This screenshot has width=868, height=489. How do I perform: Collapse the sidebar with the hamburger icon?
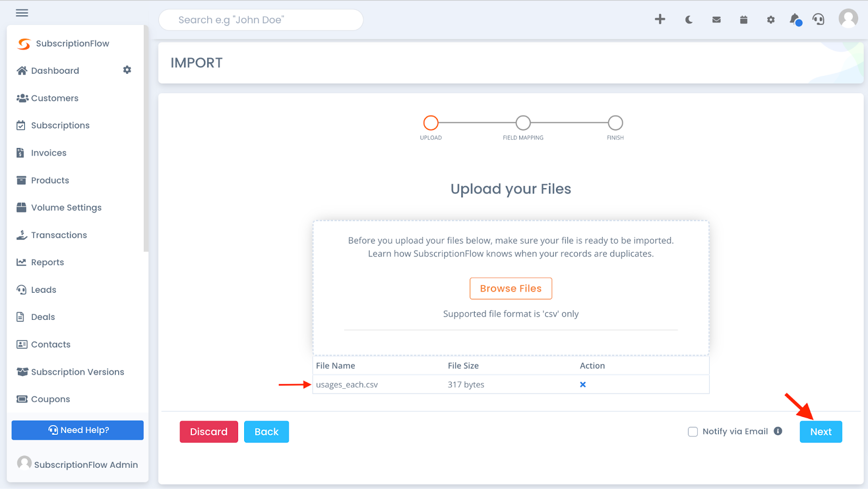point(22,12)
